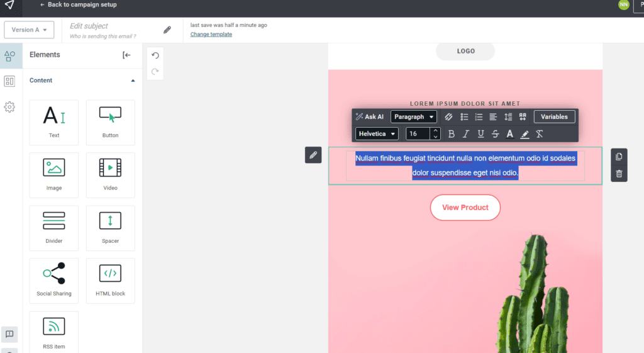Clear formatting from selected text
The width and height of the screenshot is (644, 353).
pos(539,134)
